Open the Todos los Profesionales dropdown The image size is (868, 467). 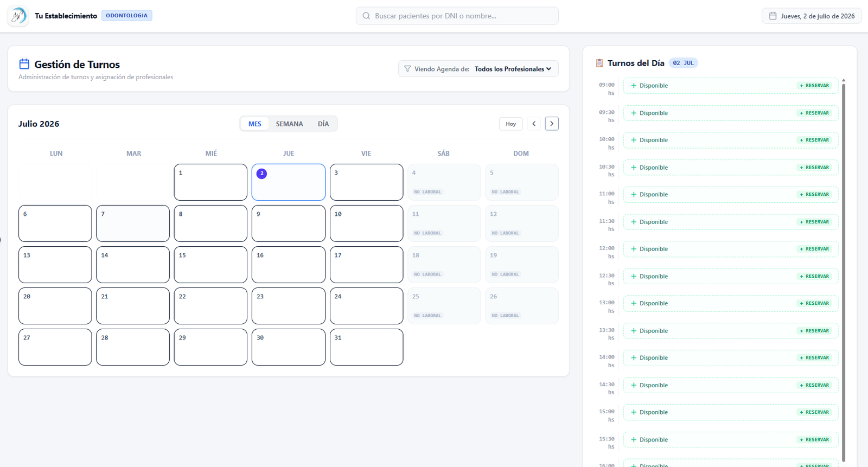coord(513,69)
